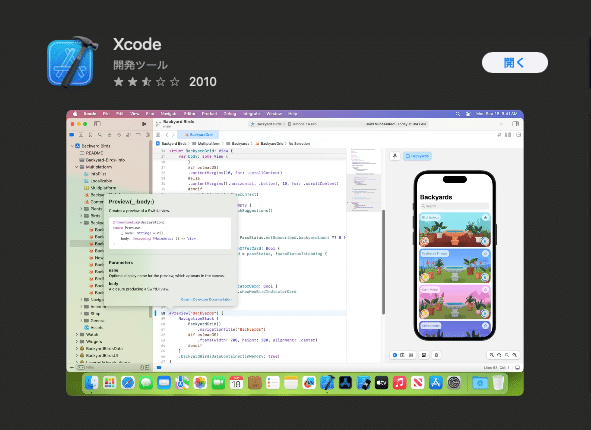
Task: Expand the BackyardBirdsData package
Action: (77, 349)
